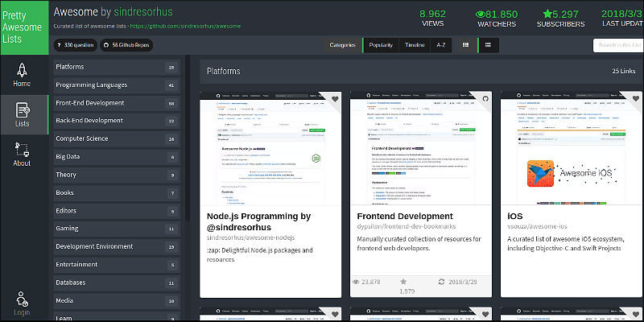Open the Awesome iOS card thumbnail

point(572,148)
